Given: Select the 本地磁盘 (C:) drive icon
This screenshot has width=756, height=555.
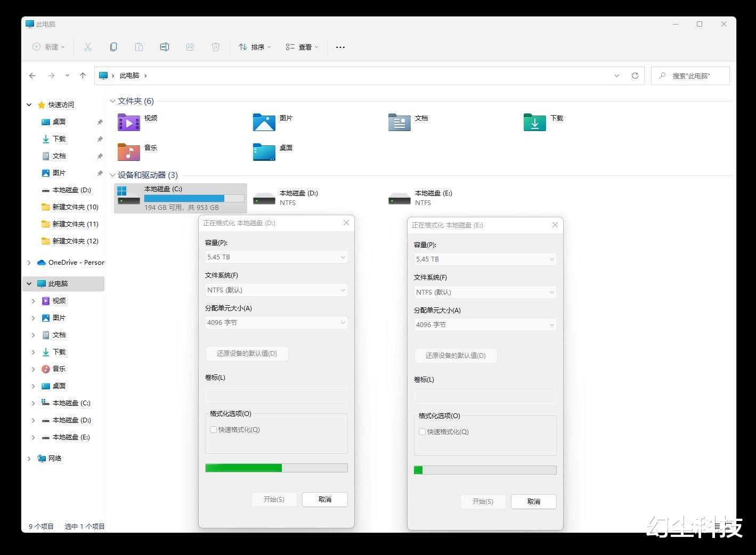Looking at the screenshot, I should pyautogui.click(x=128, y=195).
